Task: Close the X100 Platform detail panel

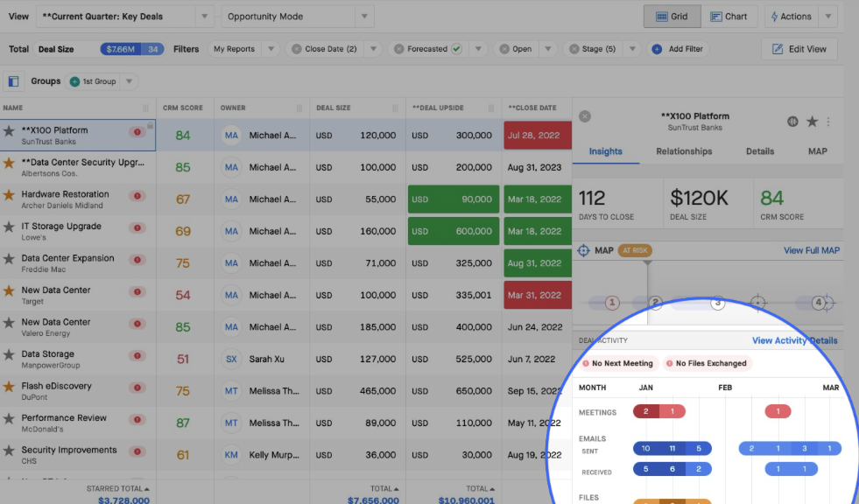Action: pos(585,116)
